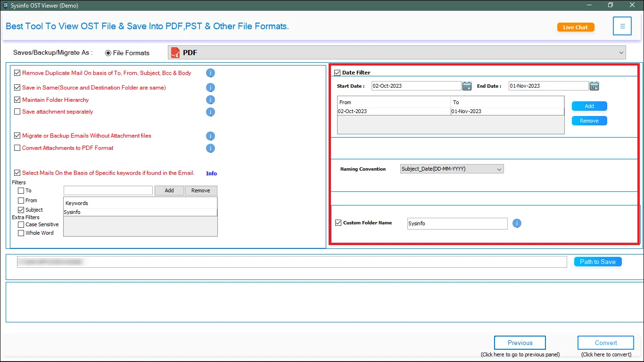Viewport: 644px width, 362px height.
Task: Select the File Formats radio button
Action: [x=108, y=53]
